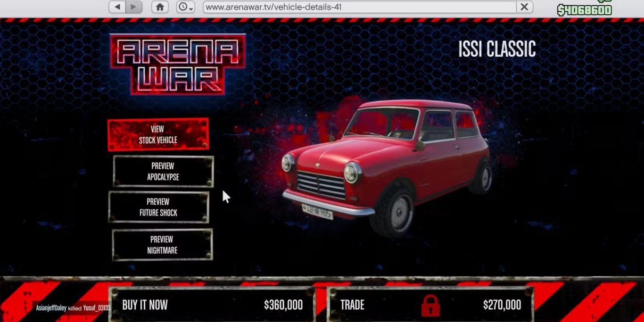The height and width of the screenshot is (322, 644).
Task: Preview the Nightmare variant
Action: 162,245
